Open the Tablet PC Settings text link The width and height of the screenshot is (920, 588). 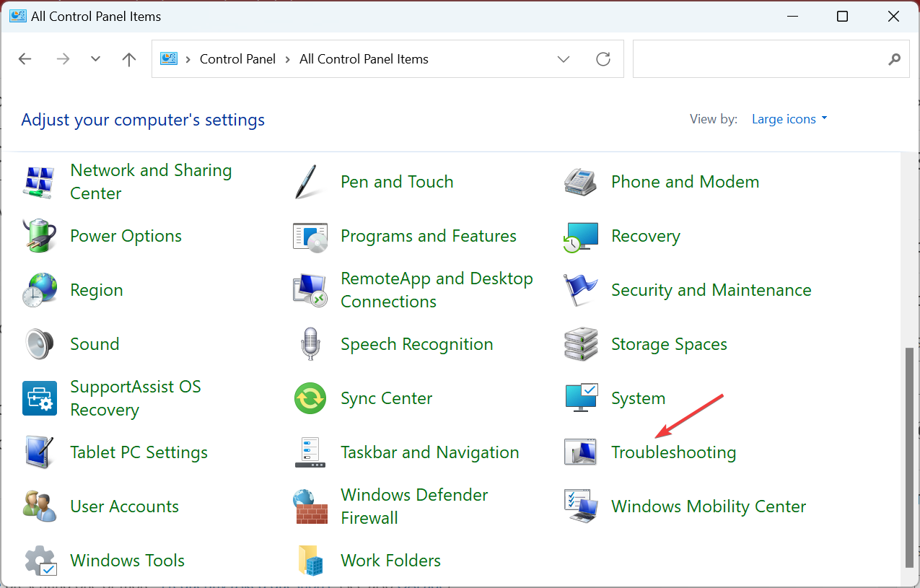click(x=139, y=452)
